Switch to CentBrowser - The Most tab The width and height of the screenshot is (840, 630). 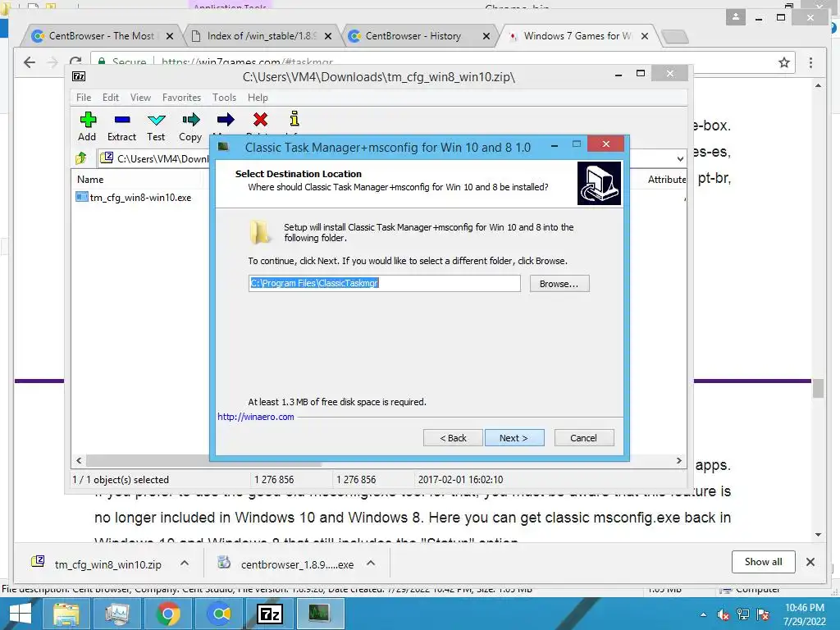[102, 36]
